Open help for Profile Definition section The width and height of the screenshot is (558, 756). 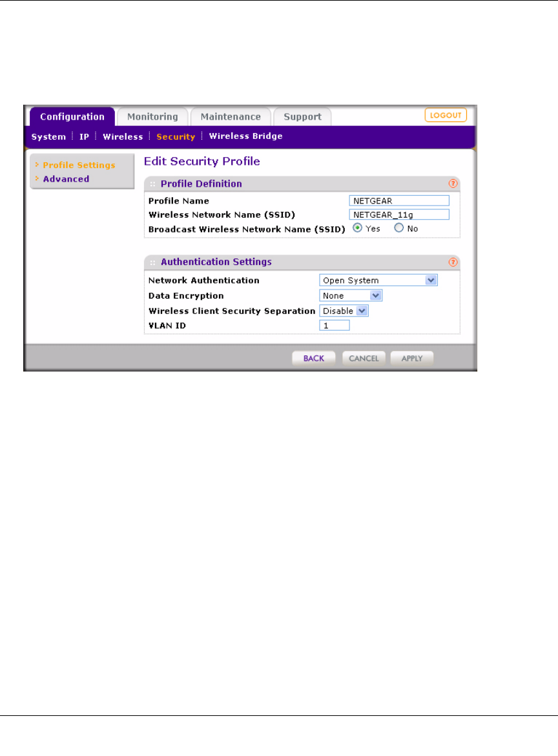click(x=453, y=184)
